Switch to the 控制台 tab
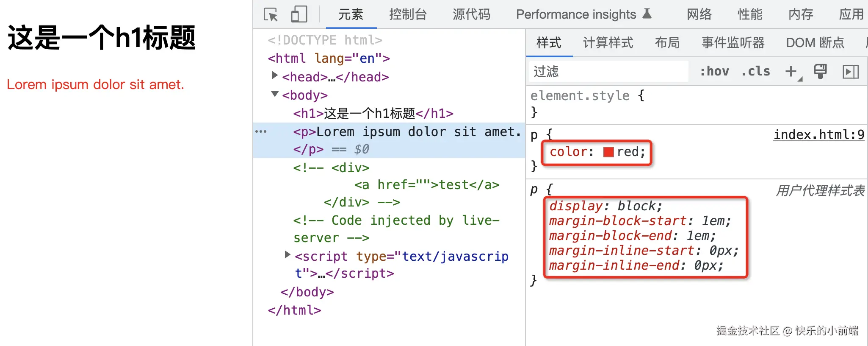 (408, 14)
